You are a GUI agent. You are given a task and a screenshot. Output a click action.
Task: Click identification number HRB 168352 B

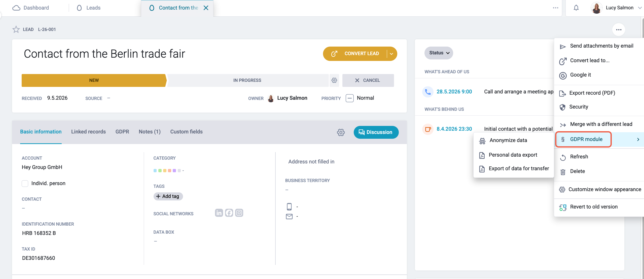[x=39, y=233]
